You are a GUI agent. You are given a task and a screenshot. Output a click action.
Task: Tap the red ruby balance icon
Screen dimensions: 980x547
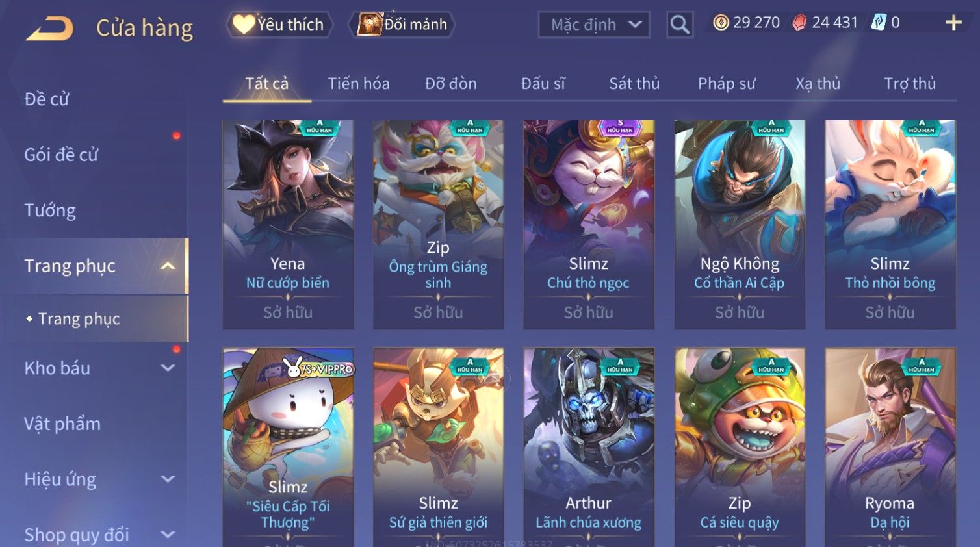(x=800, y=23)
